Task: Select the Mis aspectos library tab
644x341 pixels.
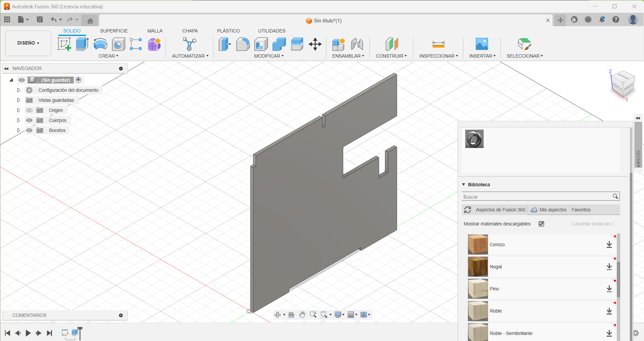Action: tap(549, 210)
